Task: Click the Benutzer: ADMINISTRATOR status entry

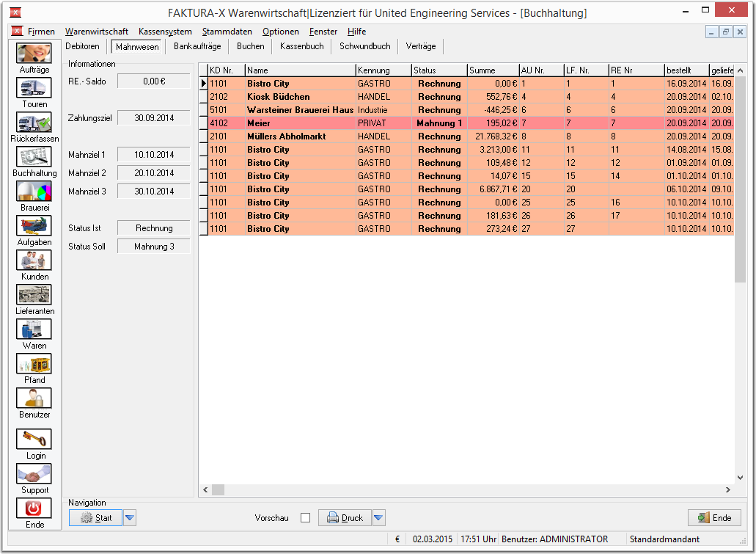Action: point(554,539)
